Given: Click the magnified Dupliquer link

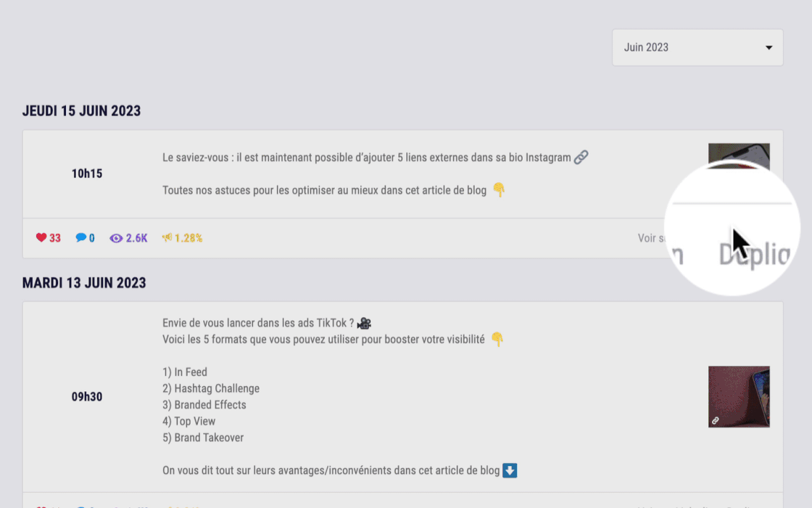Looking at the screenshot, I should point(754,254).
